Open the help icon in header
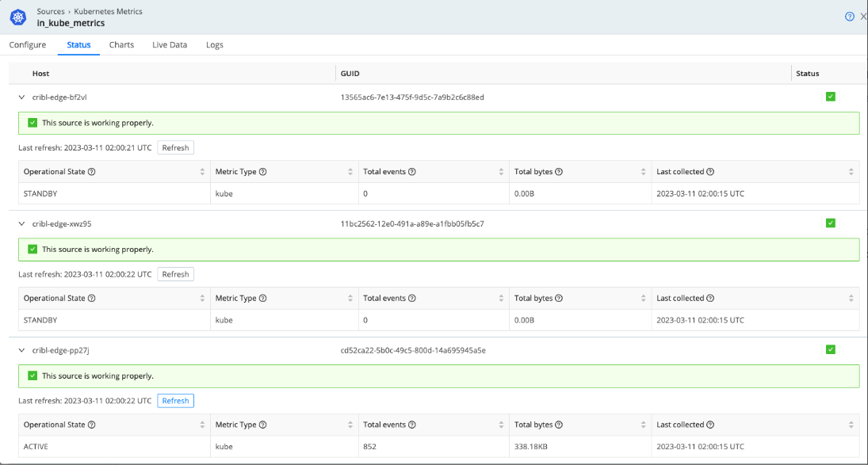 click(850, 17)
